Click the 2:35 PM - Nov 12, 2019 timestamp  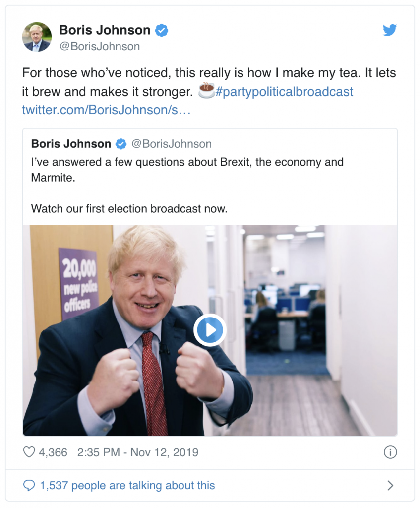pyautogui.click(x=138, y=452)
